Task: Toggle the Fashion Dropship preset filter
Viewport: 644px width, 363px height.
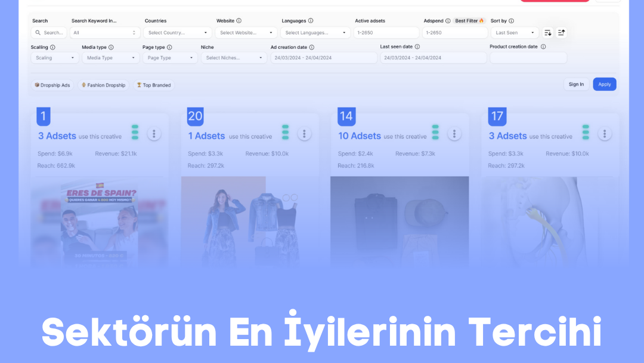Action: pos(103,85)
